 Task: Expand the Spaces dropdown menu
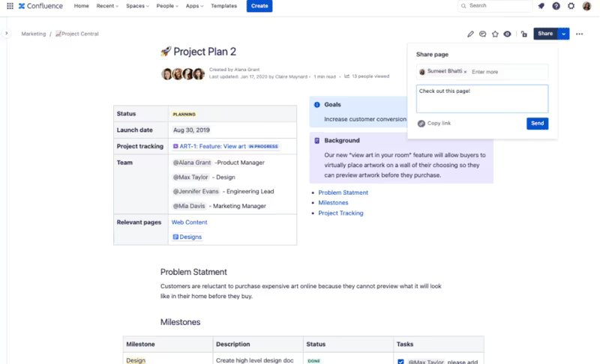(x=137, y=6)
